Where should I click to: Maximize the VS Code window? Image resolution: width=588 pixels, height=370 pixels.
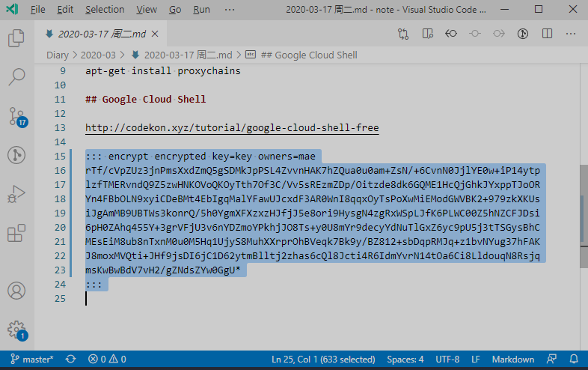point(539,9)
